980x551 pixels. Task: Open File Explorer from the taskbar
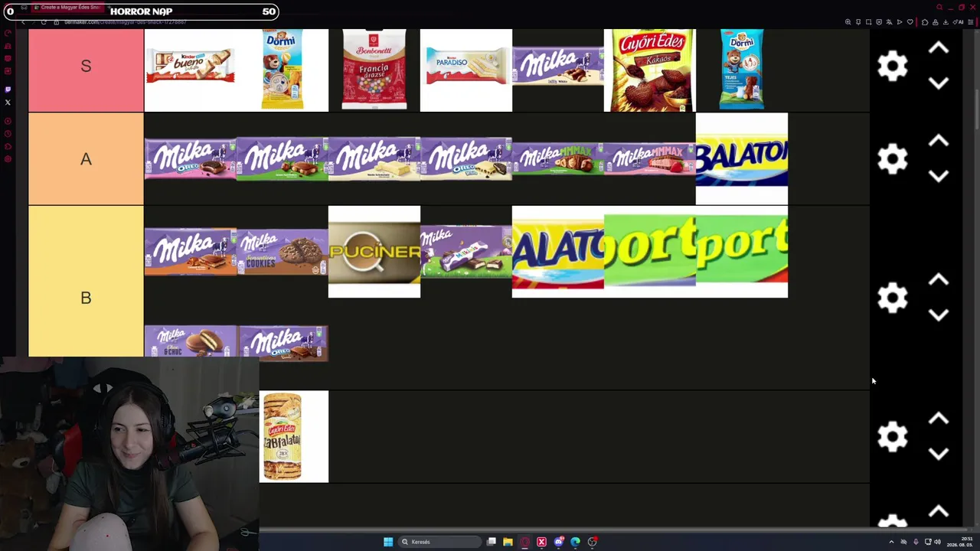508,542
